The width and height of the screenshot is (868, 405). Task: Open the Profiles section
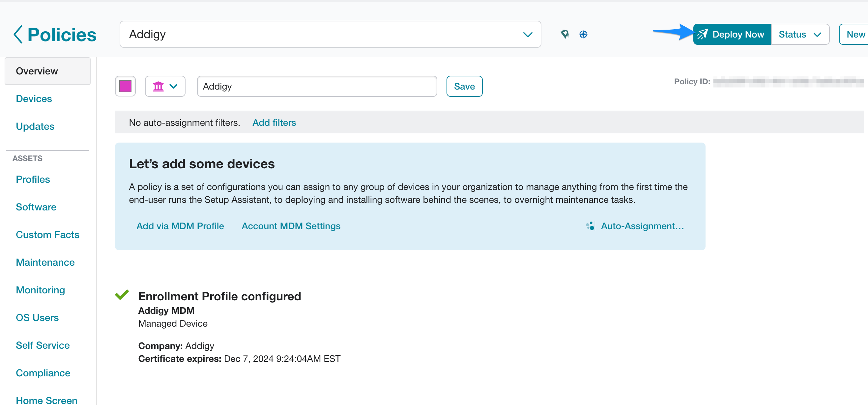33,179
